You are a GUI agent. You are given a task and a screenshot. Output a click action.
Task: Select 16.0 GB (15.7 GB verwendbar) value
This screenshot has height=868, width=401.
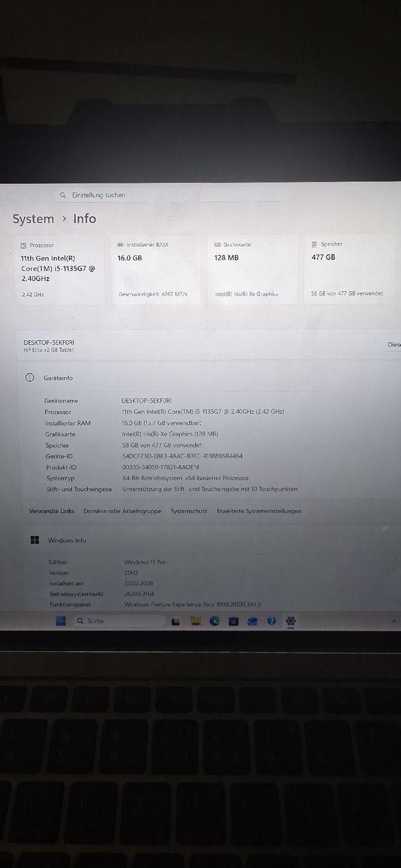coord(162,423)
